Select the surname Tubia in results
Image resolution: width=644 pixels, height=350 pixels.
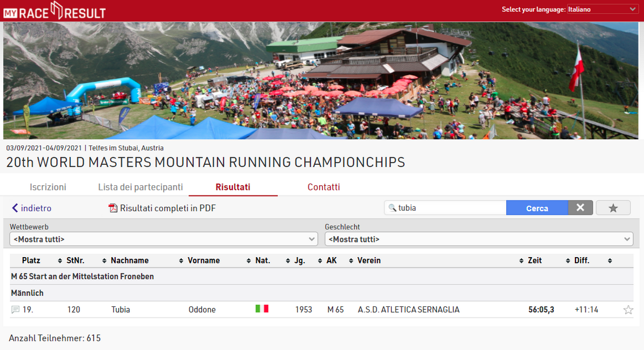[x=121, y=310]
